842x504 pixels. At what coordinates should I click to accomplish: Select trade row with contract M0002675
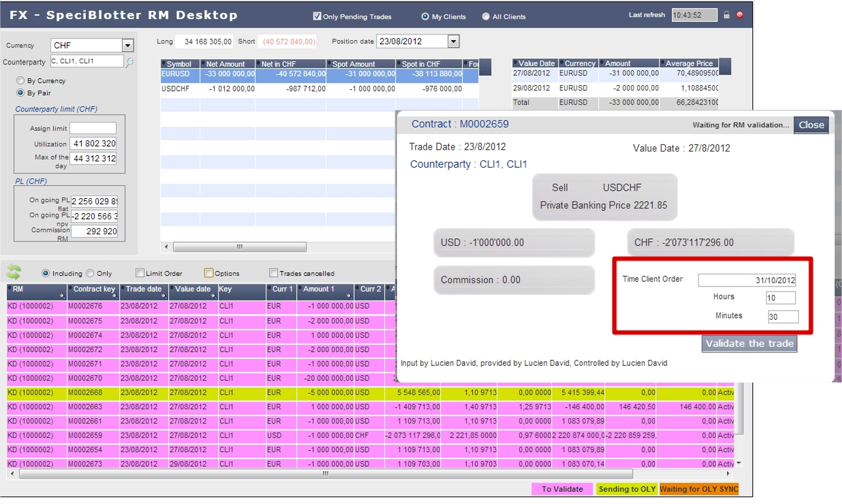pos(201,321)
